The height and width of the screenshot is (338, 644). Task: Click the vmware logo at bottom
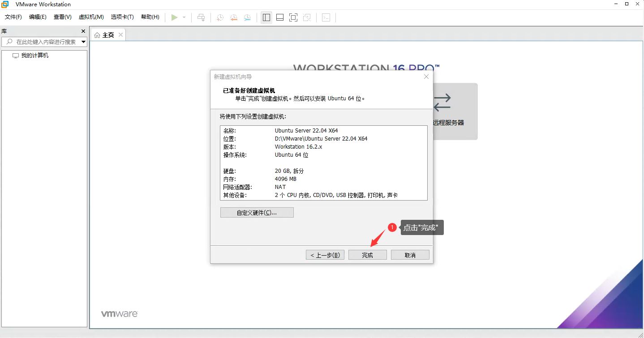119,314
